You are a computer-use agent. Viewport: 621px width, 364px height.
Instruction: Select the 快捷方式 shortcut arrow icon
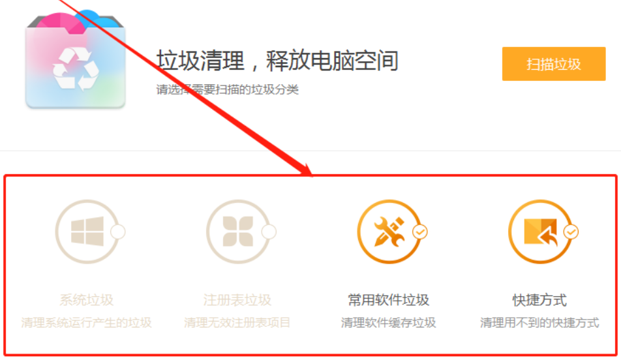(540, 232)
